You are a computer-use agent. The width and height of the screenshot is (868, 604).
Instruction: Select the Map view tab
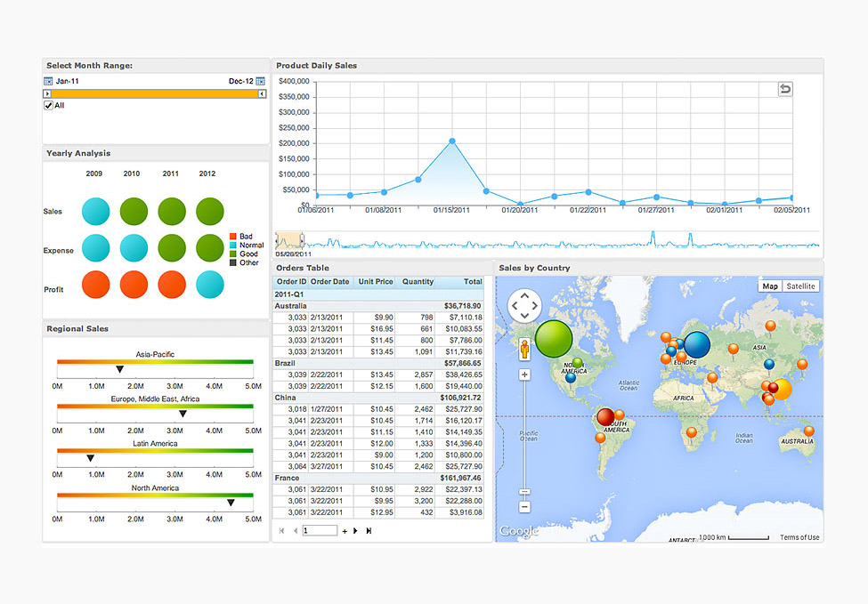tap(769, 286)
